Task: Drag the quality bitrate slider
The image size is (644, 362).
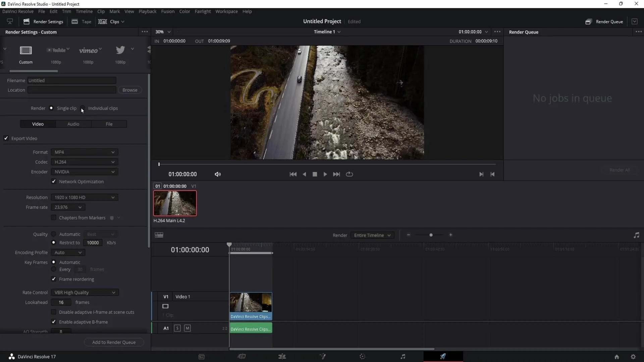Action: pos(93,242)
